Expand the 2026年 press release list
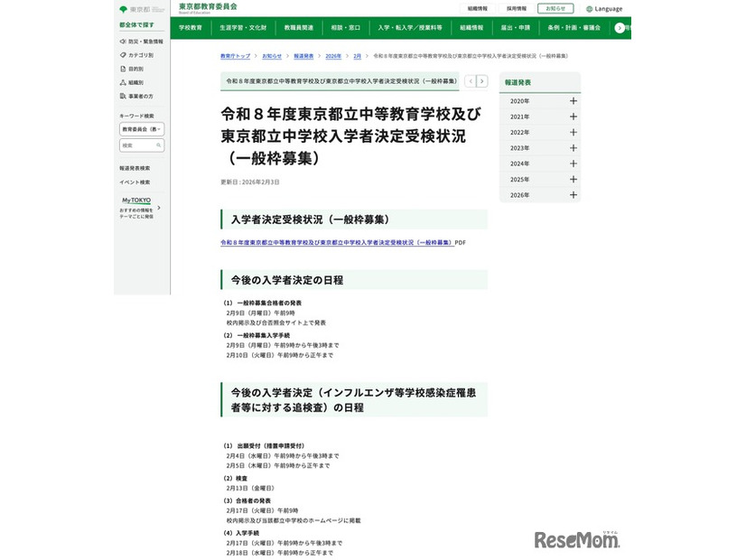Image resolution: width=746 pixels, height=560 pixels. (x=573, y=195)
